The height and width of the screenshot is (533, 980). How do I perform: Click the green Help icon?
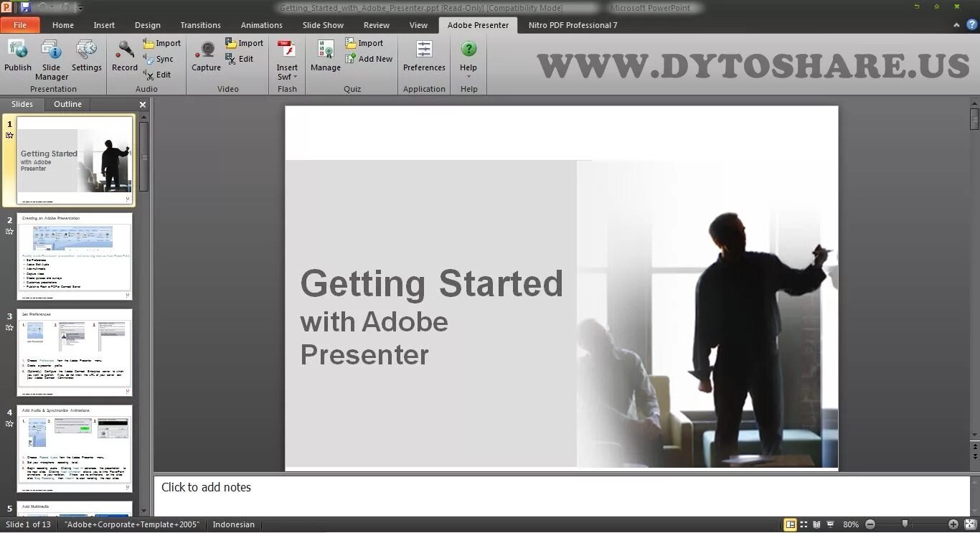coord(468,49)
